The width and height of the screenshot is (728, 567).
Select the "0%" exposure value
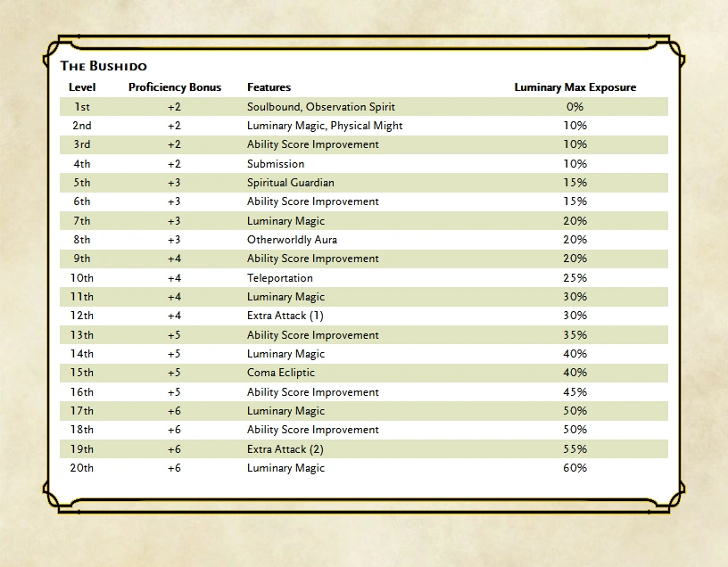[575, 107]
